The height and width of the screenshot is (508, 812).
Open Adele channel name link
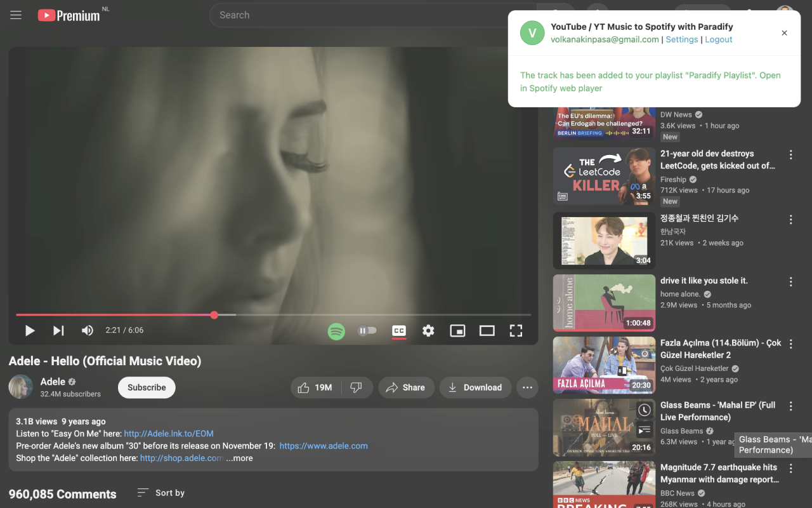click(53, 382)
